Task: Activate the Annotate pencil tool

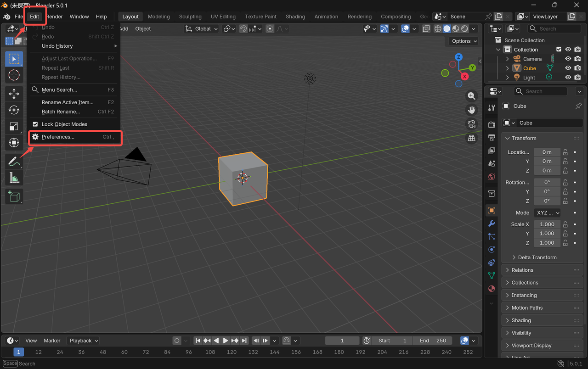Action: click(x=14, y=162)
